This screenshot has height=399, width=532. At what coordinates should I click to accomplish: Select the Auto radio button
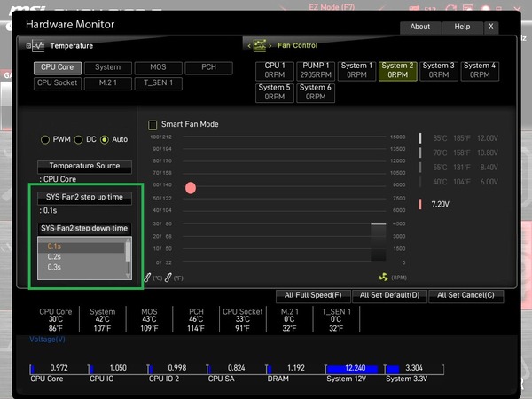pyautogui.click(x=105, y=139)
